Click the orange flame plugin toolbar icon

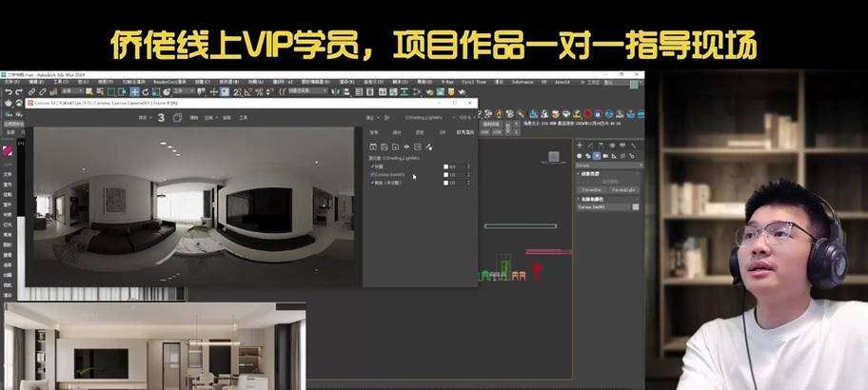[499, 113]
